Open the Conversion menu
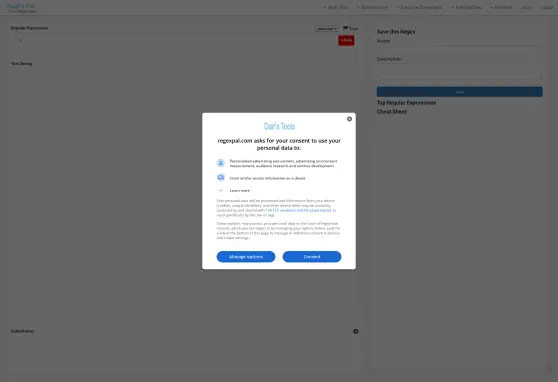558x382 pixels. pos(372,7)
